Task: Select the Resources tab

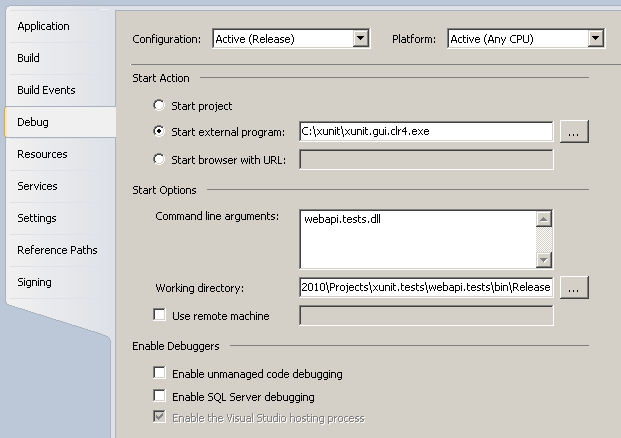Action: pos(60,154)
